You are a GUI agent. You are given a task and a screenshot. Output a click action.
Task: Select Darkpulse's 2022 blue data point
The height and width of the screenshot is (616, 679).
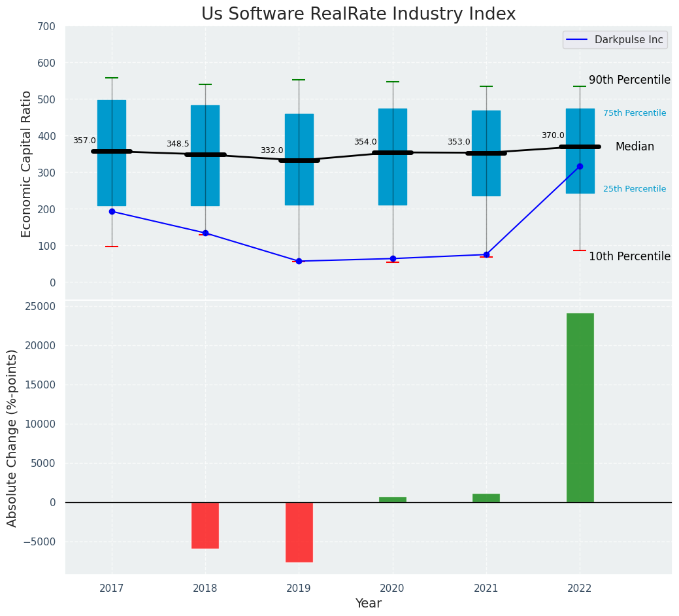580,167
